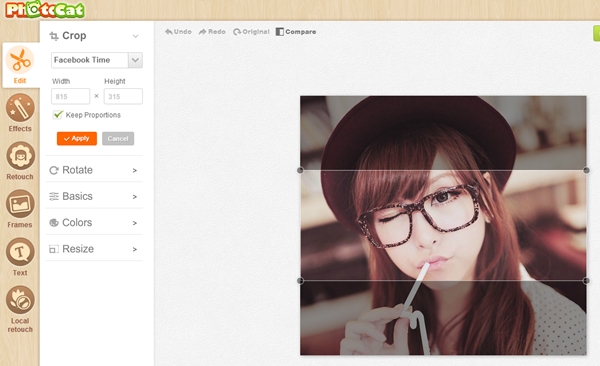Expand the Basics section arrow
The height and width of the screenshot is (366, 600).
coord(135,197)
